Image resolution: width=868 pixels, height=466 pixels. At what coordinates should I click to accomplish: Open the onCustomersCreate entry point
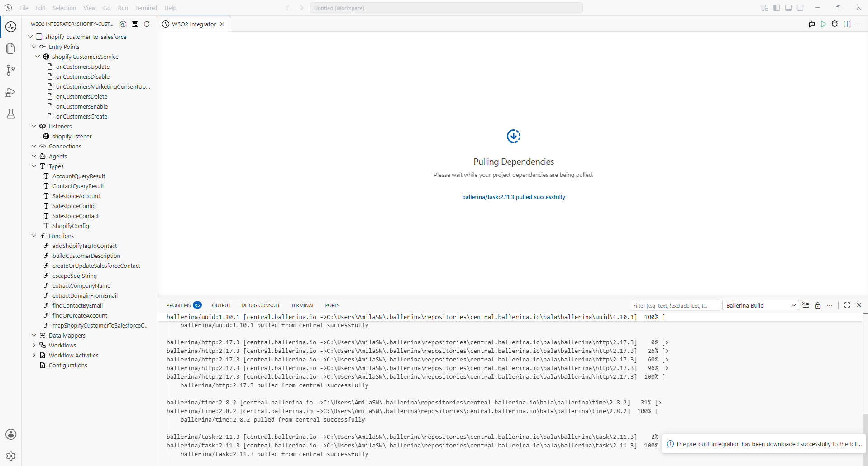81,116
